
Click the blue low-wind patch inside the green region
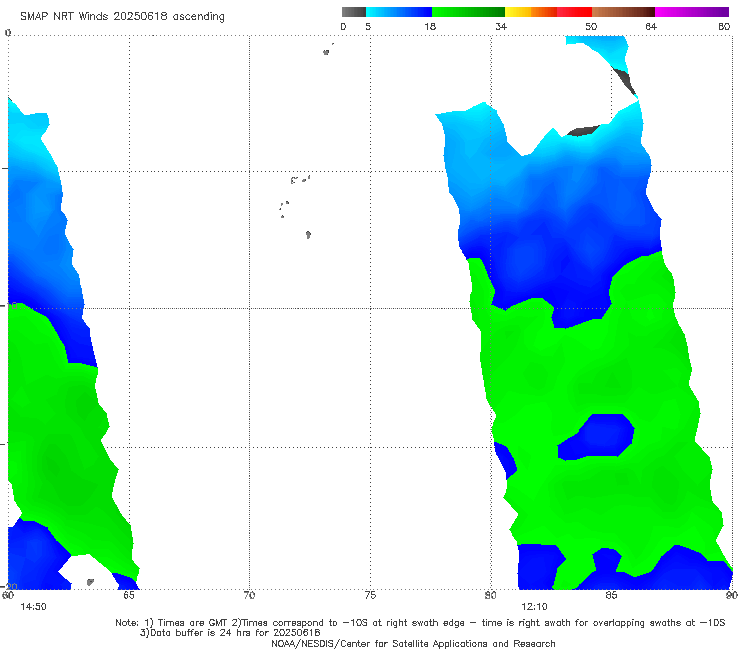(596, 437)
